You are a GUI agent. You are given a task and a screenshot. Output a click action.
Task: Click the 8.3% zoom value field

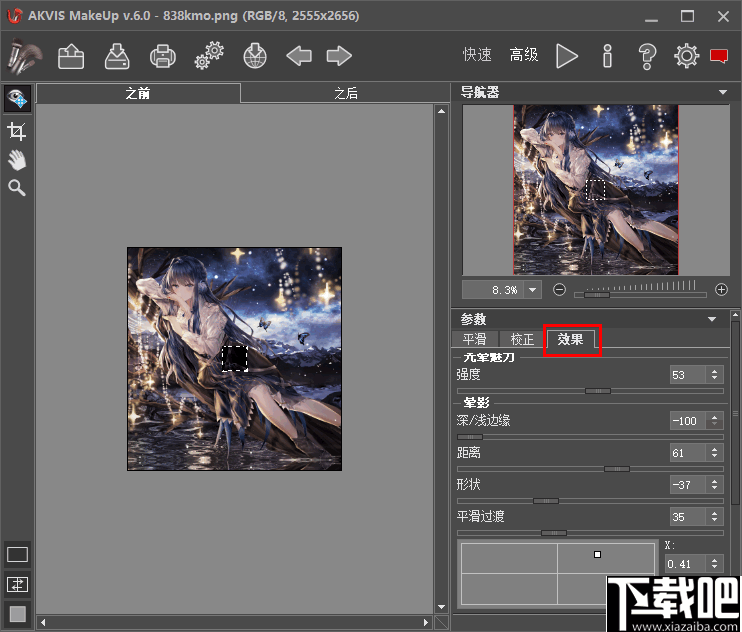pos(493,290)
